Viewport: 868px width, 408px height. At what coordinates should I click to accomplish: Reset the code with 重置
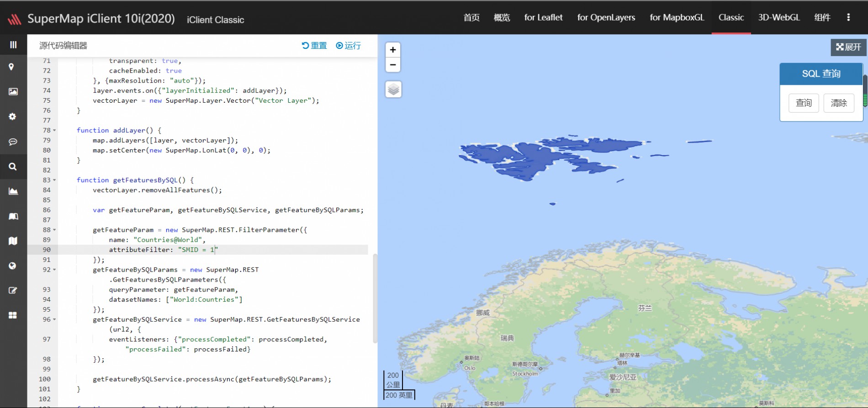(x=314, y=46)
